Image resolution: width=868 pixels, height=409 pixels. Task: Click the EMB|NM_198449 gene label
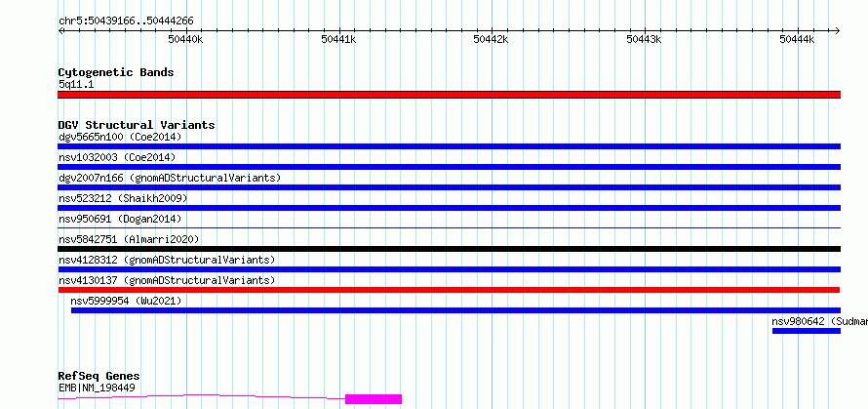97,388
